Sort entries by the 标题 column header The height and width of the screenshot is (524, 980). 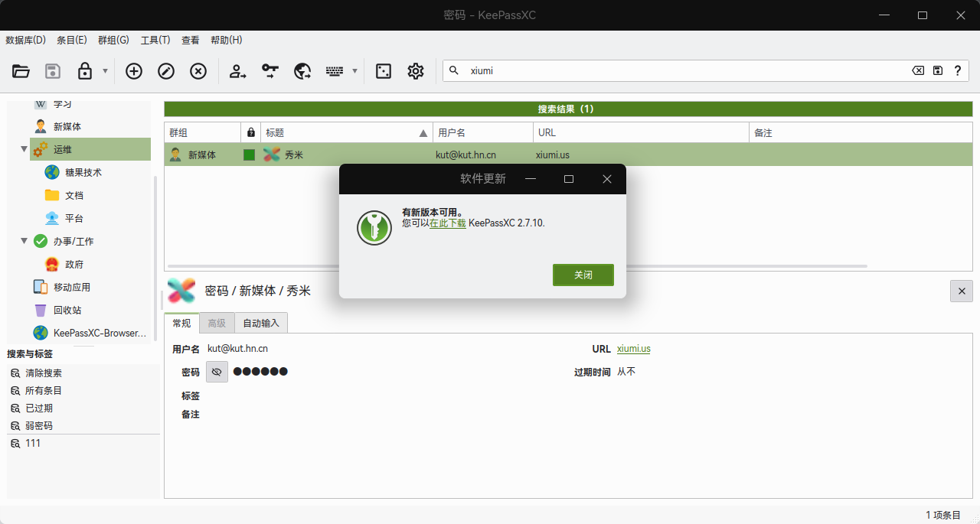(x=347, y=132)
